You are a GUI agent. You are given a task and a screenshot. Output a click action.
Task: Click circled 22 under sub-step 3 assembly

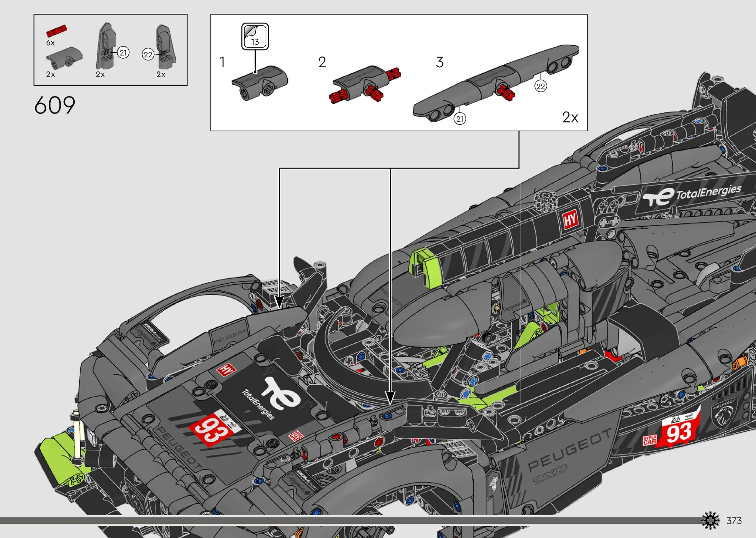[541, 86]
